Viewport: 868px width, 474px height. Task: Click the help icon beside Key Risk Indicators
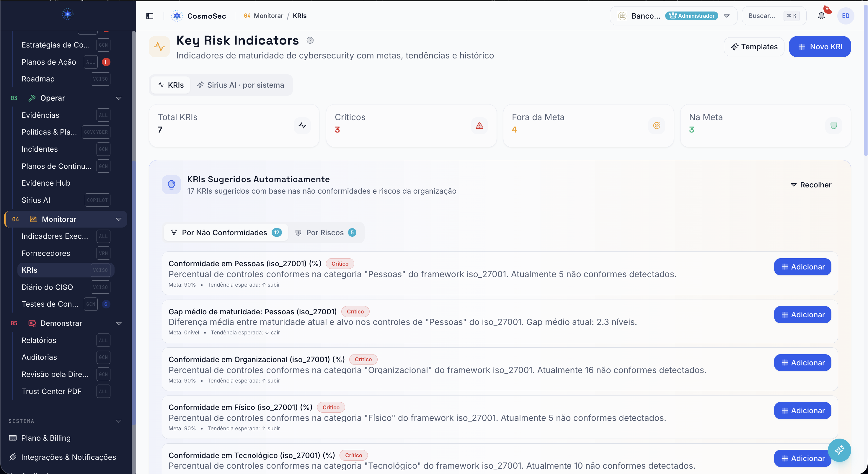click(310, 40)
